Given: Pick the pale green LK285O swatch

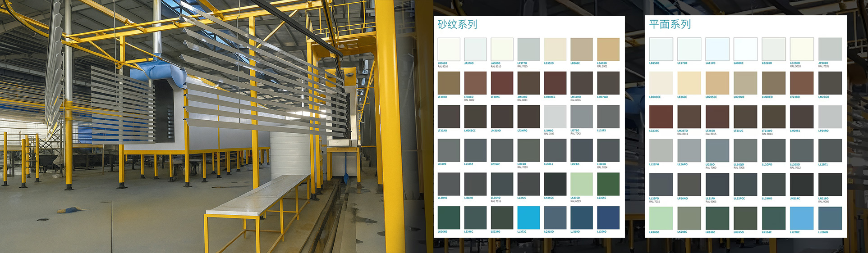Looking at the screenshot, I should click(x=661, y=218).
